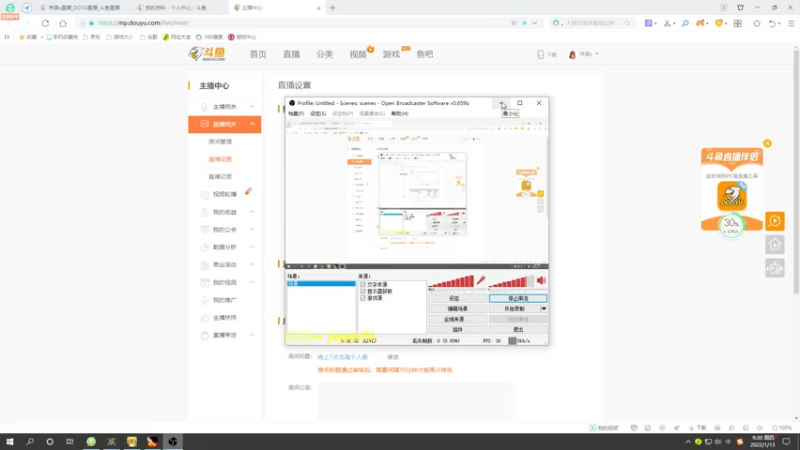Collapse the orange 直播相关 sidebar section
Viewport: 800px width, 450px height.
(x=252, y=124)
